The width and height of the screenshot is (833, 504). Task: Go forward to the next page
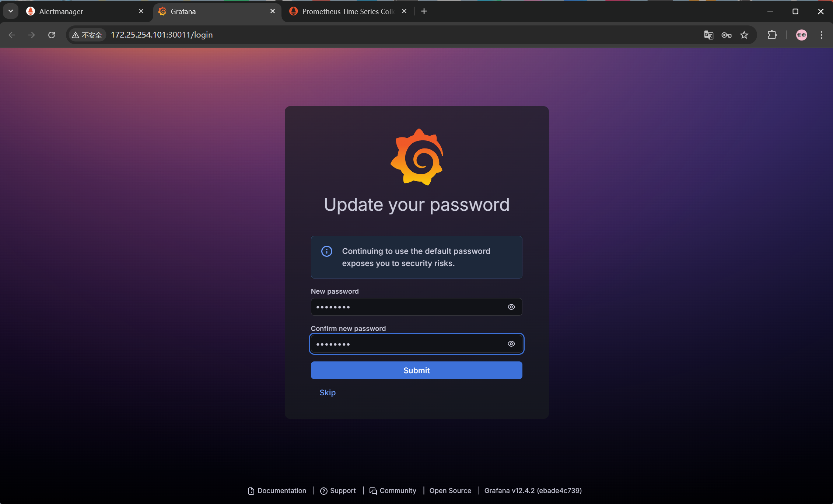(32, 35)
